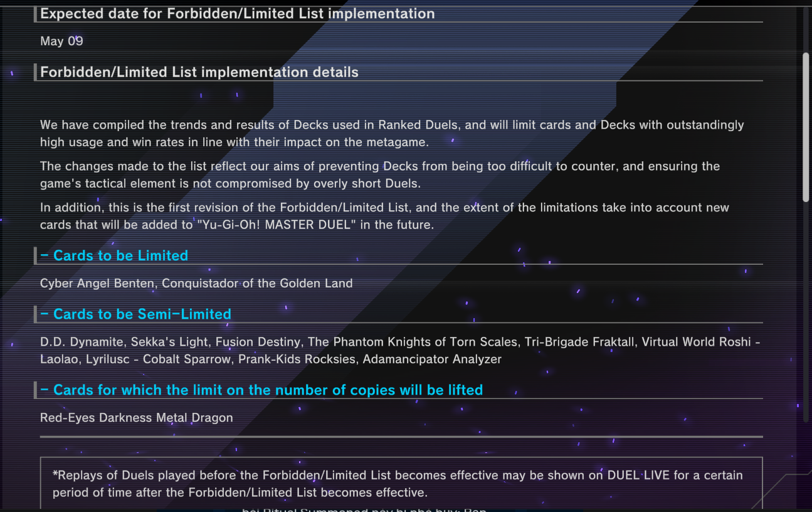The image size is (812, 512).
Task: Select the 'Cards to be Semi-Limited' heading
Action: (135, 314)
